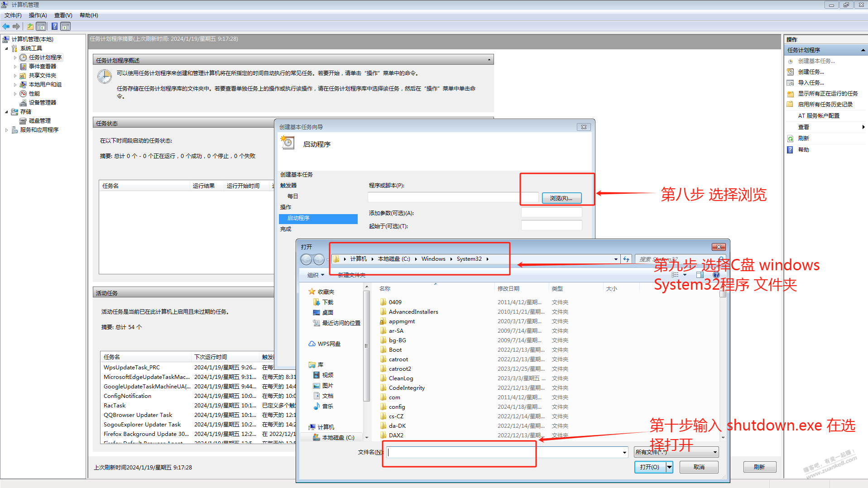Image resolution: width=868 pixels, height=488 pixels.
Task: Toggle the action pane toolbar icon
Action: tap(66, 26)
